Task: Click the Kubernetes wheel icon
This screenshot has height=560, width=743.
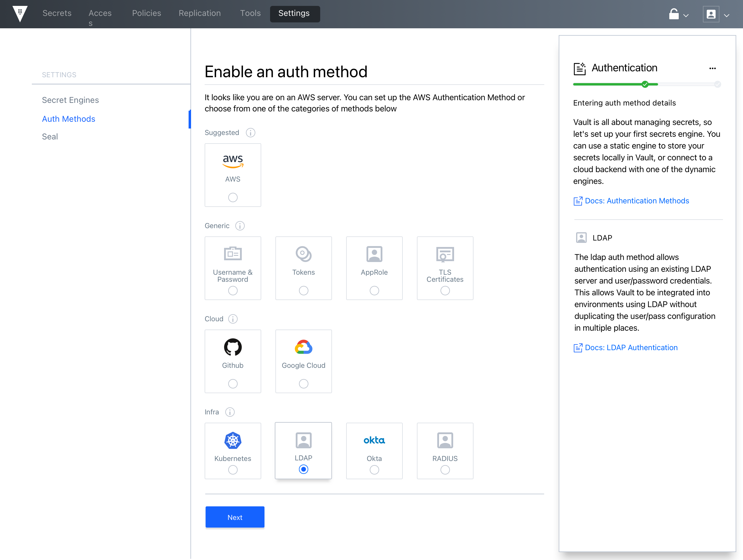Action: click(233, 440)
